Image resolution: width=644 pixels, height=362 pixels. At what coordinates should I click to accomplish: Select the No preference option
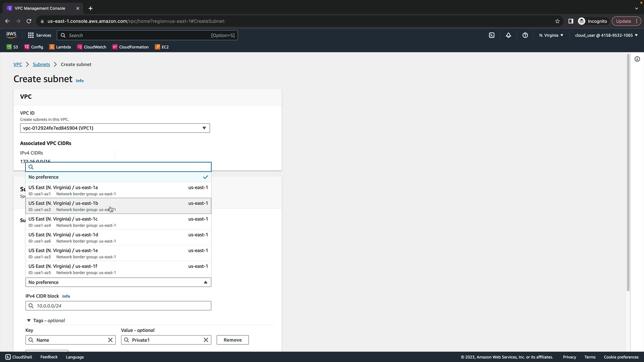click(x=118, y=177)
